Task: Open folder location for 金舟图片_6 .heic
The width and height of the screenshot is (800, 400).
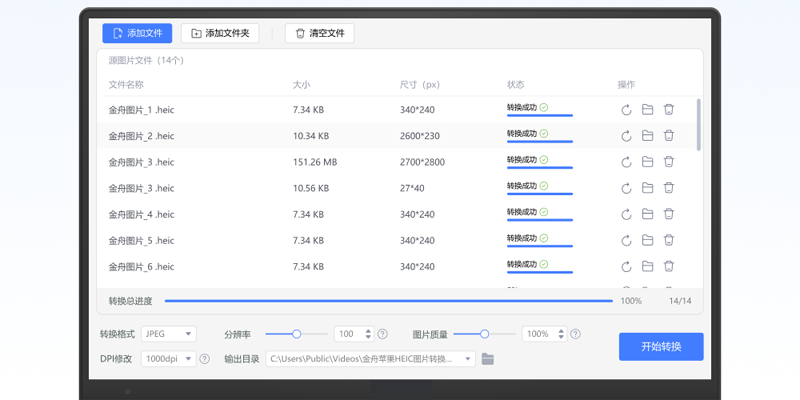Action: coord(647,266)
